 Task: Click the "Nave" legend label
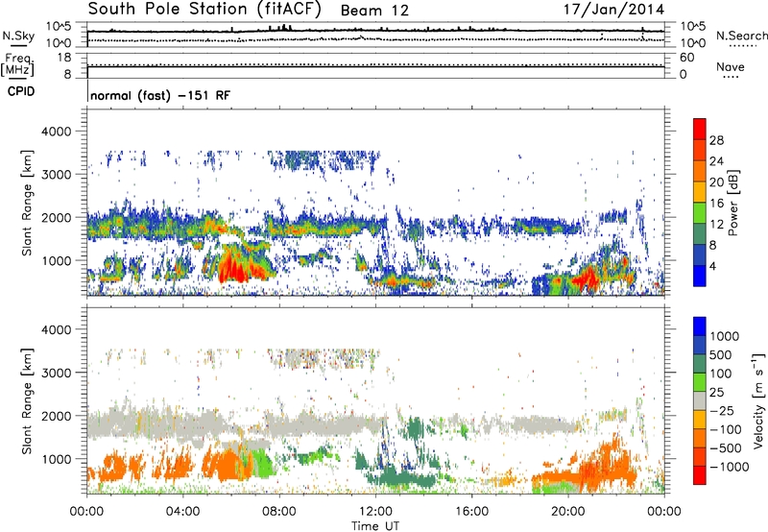731,67
